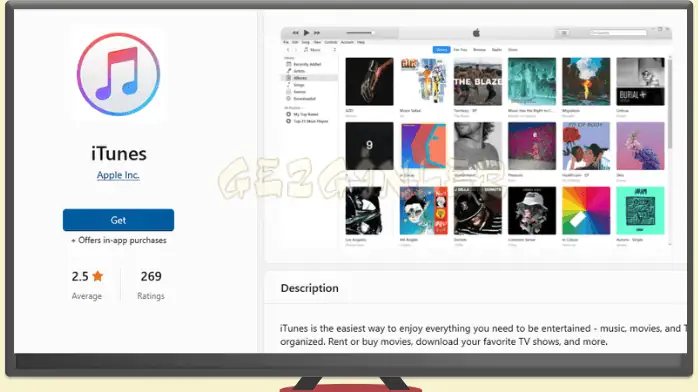Screen dimensions: 698x392
Task: Click the play button in iTunes
Action: point(306,32)
